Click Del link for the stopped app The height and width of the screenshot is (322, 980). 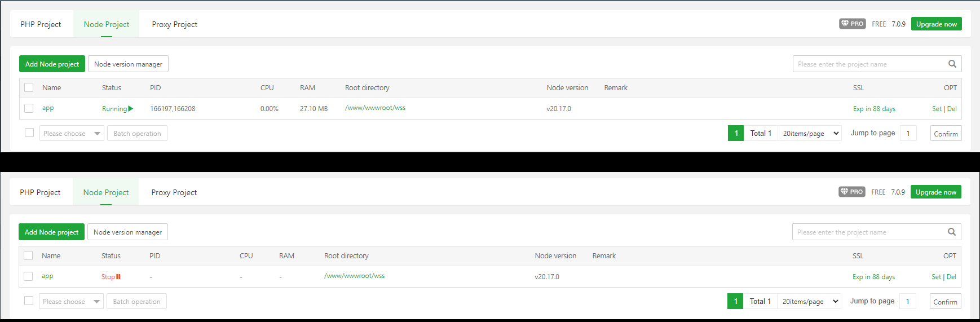[x=951, y=277]
